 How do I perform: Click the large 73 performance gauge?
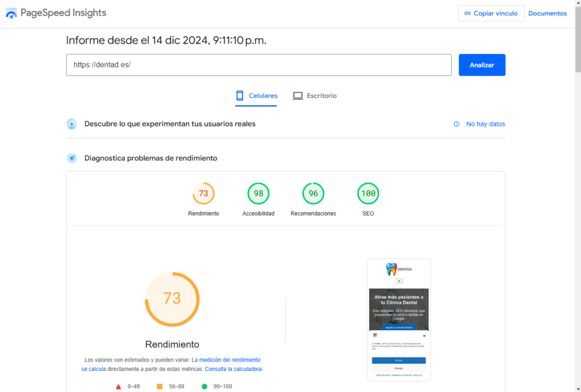(x=172, y=298)
